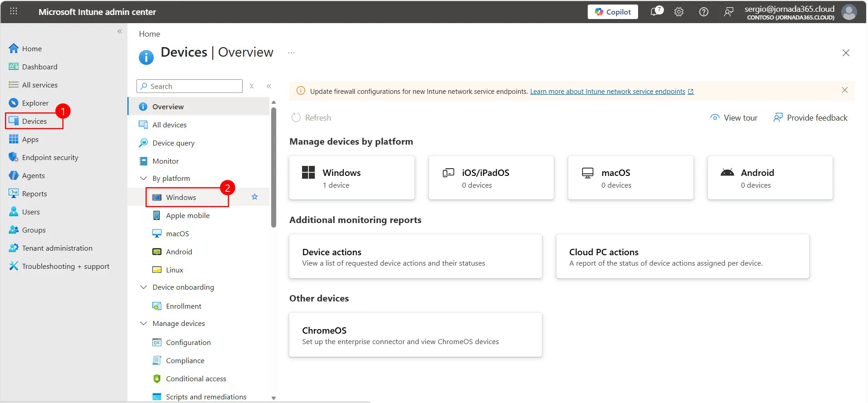The width and height of the screenshot is (868, 403).
Task: Click the Refresh button
Action: coord(312,118)
